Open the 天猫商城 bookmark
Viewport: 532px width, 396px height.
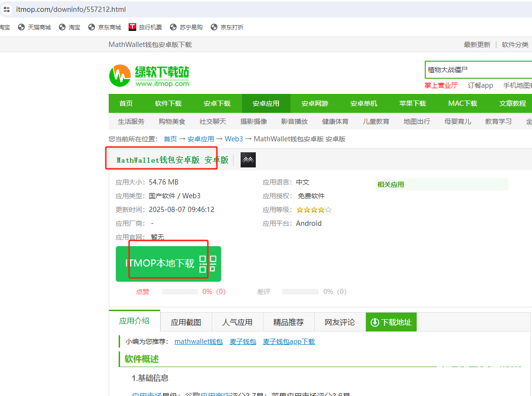[34, 28]
